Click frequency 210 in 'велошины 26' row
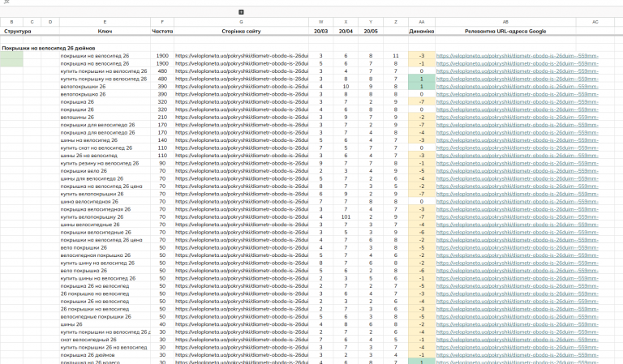623x364 pixels. tap(162, 117)
